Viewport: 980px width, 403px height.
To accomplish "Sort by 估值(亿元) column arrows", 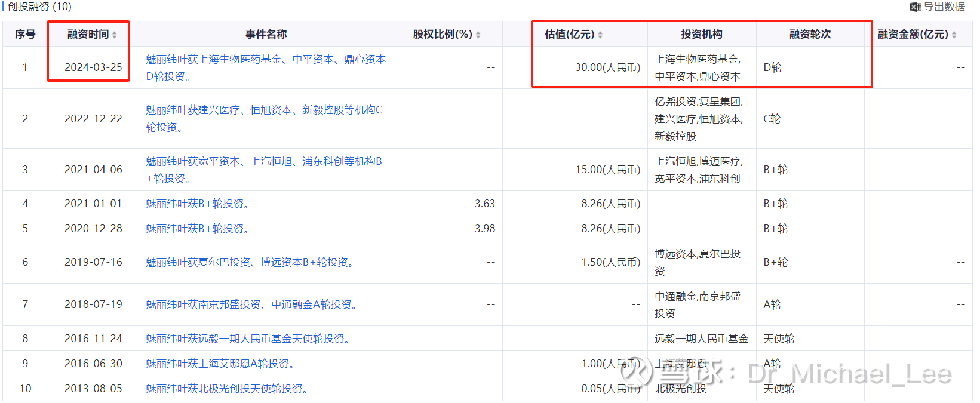I will click(x=600, y=35).
